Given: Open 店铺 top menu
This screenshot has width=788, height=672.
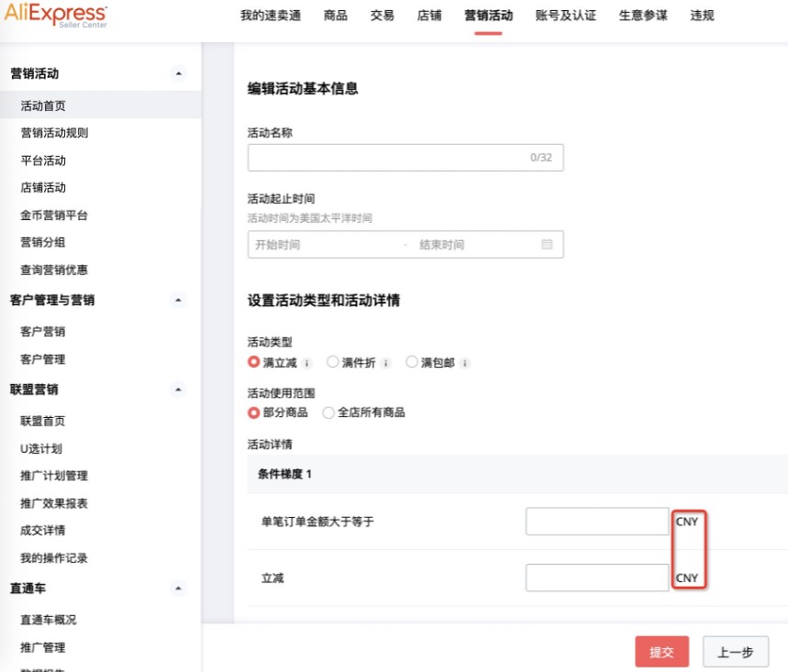Looking at the screenshot, I should (429, 16).
